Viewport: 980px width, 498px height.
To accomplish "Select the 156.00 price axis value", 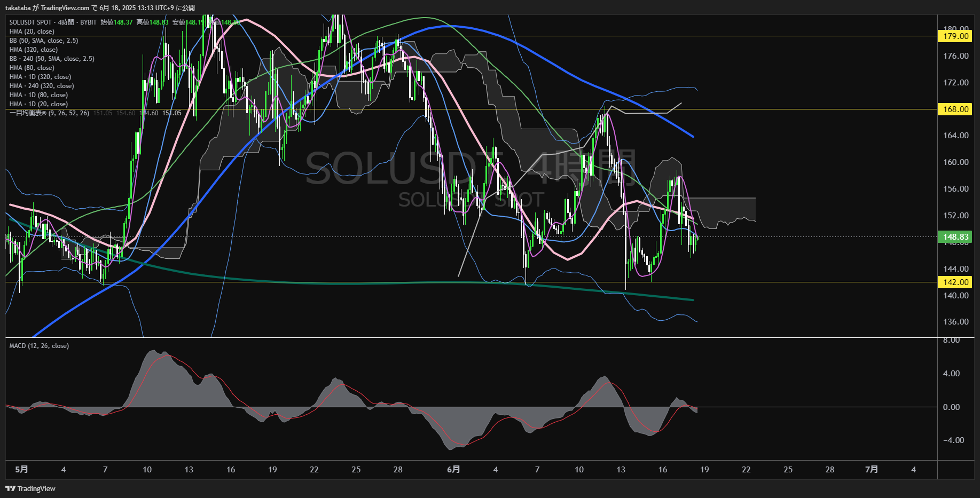I will point(956,189).
